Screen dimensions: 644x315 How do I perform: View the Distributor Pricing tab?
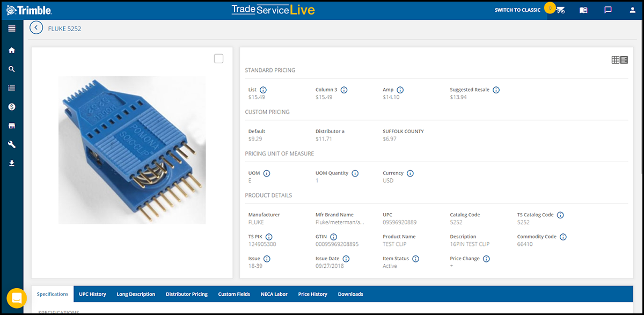click(187, 294)
